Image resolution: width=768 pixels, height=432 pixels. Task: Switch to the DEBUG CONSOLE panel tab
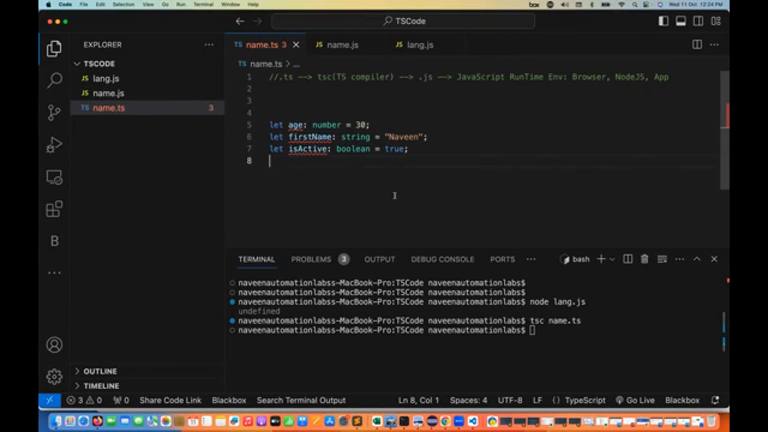coord(442,259)
